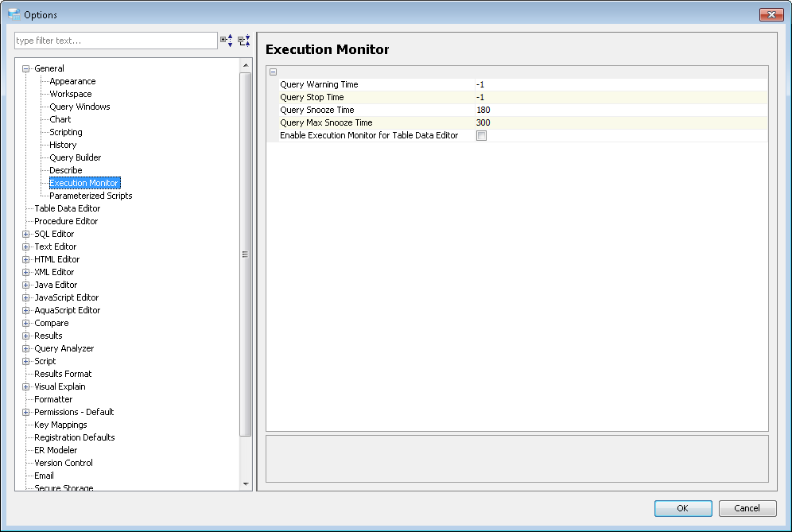Select the Compare label

coord(51,323)
